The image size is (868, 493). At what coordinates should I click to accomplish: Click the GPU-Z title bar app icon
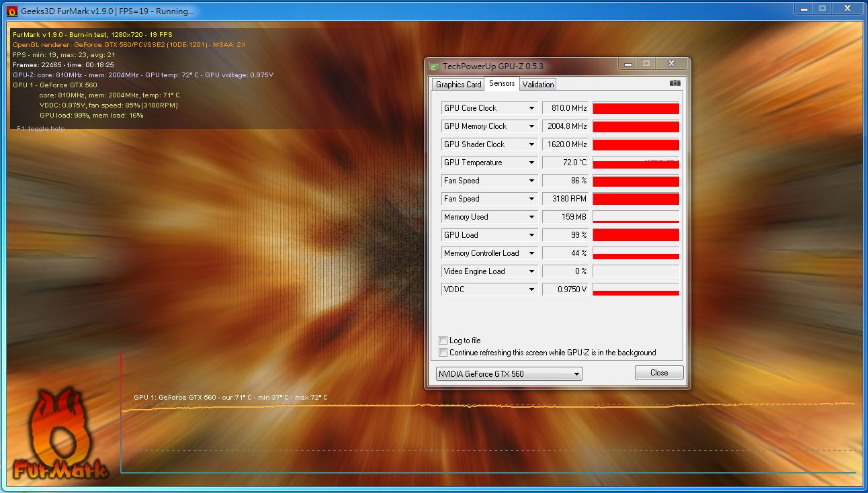click(435, 66)
